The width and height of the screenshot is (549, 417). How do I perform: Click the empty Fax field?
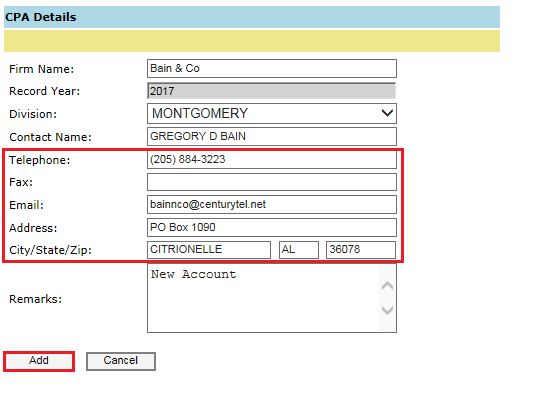click(x=272, y=182)
